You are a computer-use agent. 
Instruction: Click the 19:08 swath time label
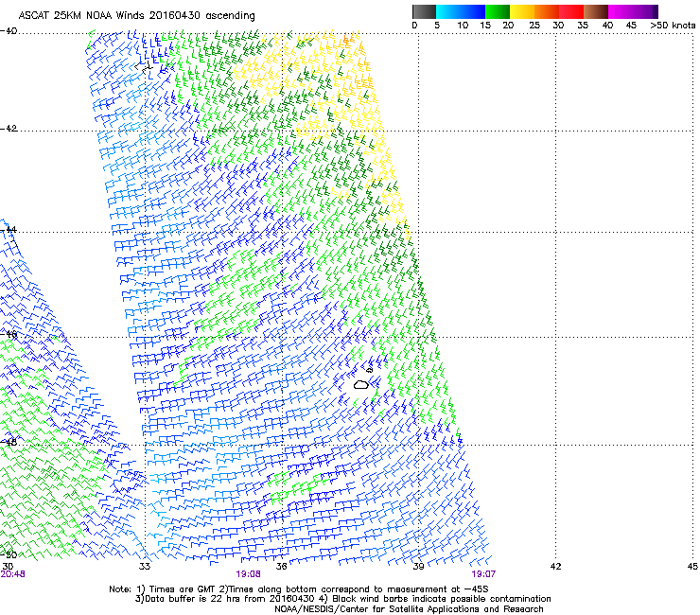point(248,574)
